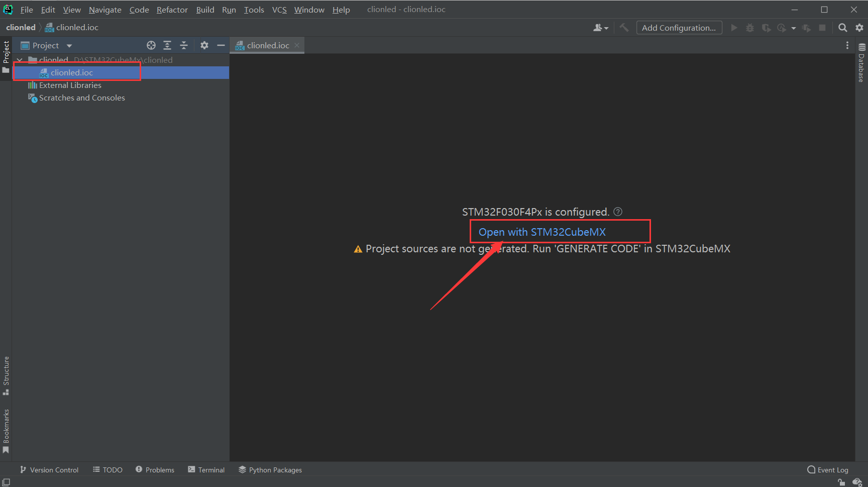The width and height of the screenshot is (868, 487).
Task: Open the Help menu
Action: tap(341, 10)
